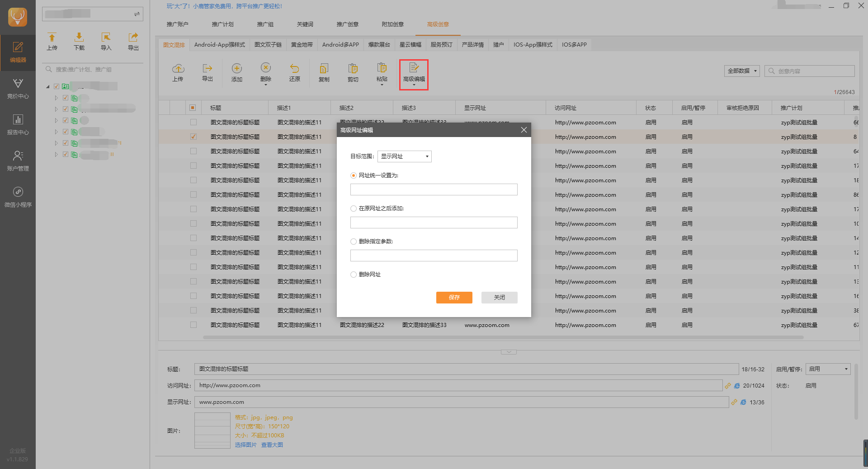Toggle the select-all checkbox in table header

[x=193, y=108]
